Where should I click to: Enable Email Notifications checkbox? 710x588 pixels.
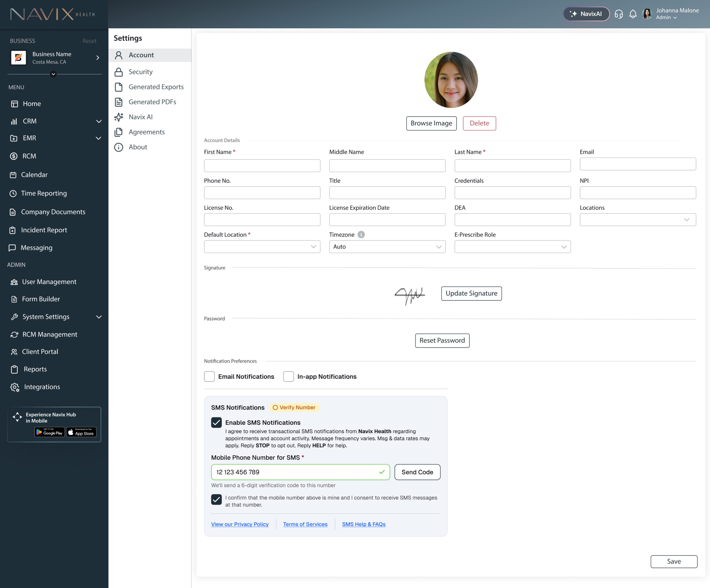(x=209, y=376)
